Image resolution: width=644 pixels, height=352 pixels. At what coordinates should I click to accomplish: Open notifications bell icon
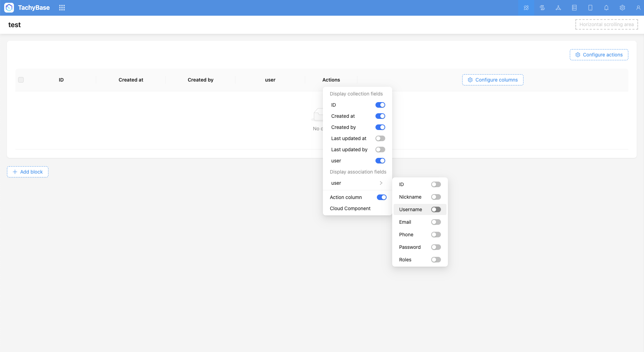pos(606,8)
